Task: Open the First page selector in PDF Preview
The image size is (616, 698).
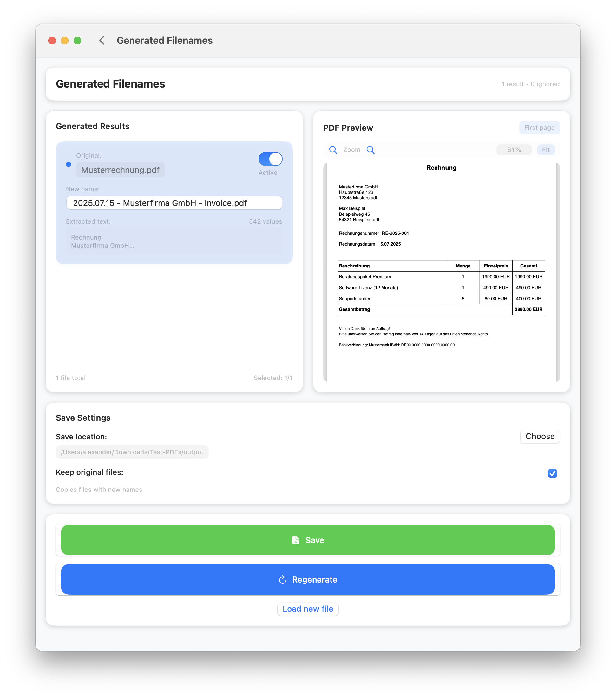Action: point(540,127)
